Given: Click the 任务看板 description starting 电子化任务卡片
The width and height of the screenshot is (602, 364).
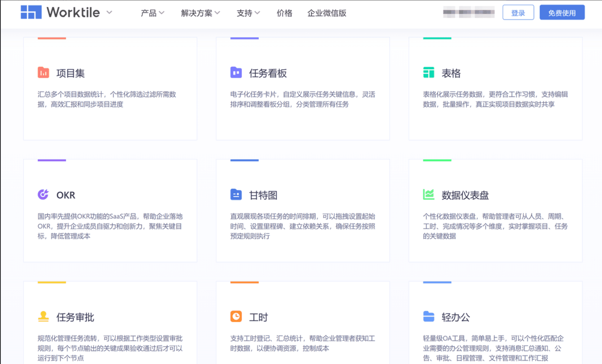Looking at the screenshot, I should coord(303,99).
